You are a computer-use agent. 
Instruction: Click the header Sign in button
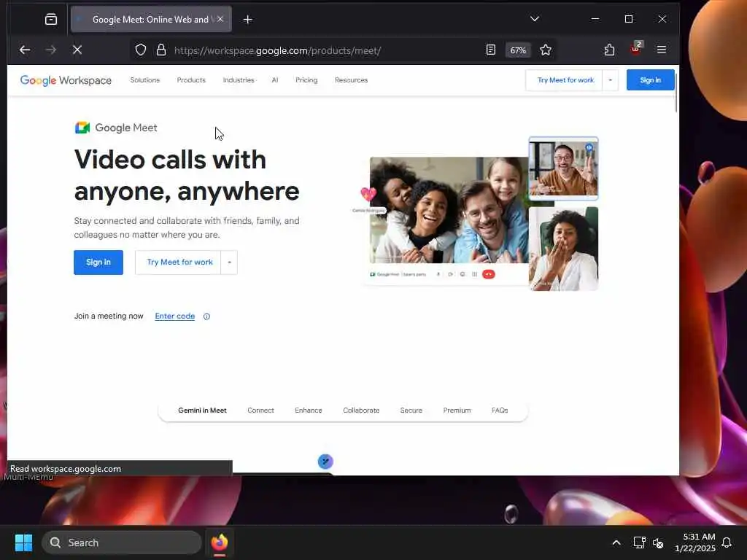click(x=650, y=80)
